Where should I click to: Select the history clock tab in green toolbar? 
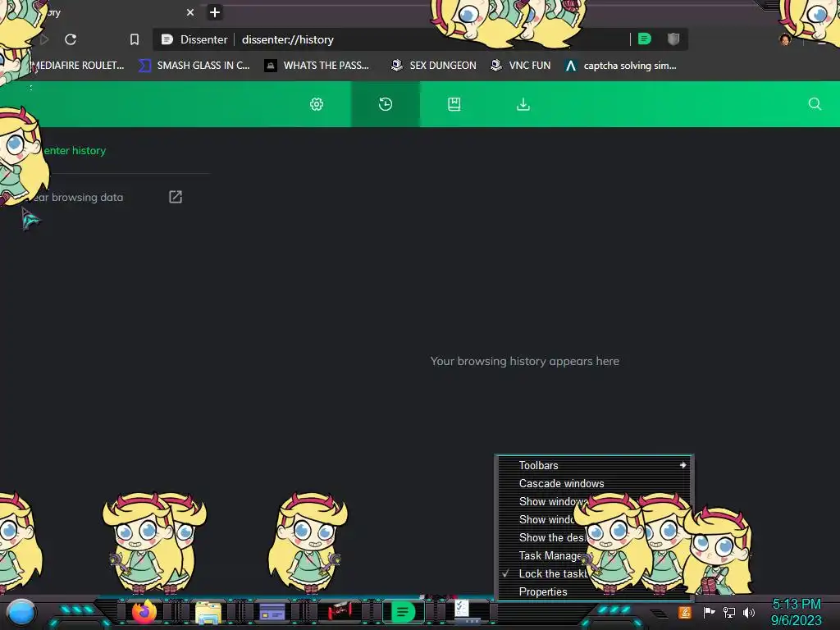(x=386, y=104)
